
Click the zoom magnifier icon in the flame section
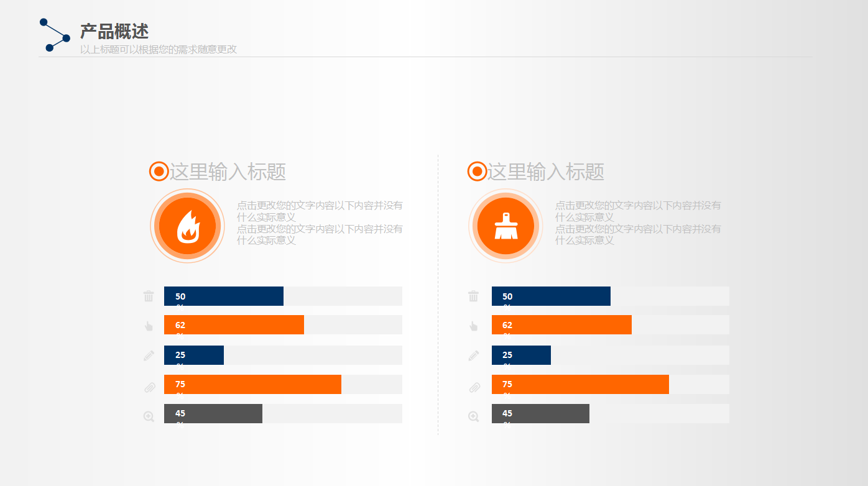coord(149,416)
